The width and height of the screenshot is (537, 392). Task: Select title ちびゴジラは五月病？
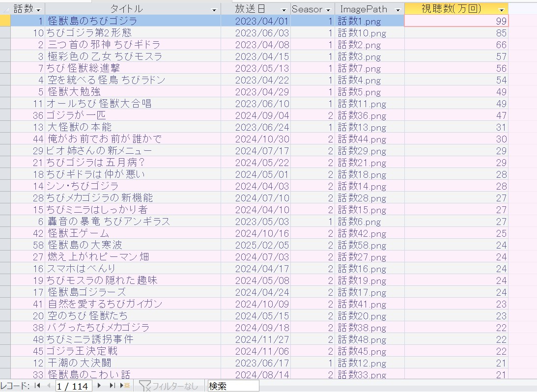(x=133, y=163)
